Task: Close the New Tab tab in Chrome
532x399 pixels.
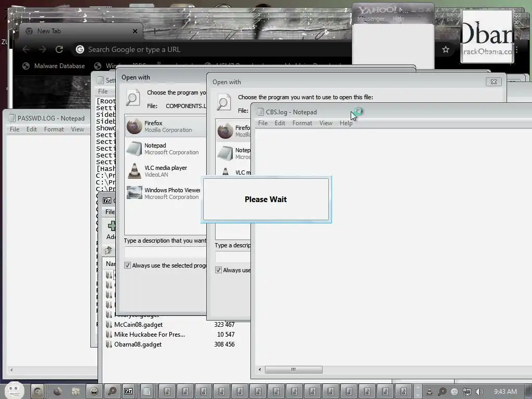Action: click(x=135, y=31)
